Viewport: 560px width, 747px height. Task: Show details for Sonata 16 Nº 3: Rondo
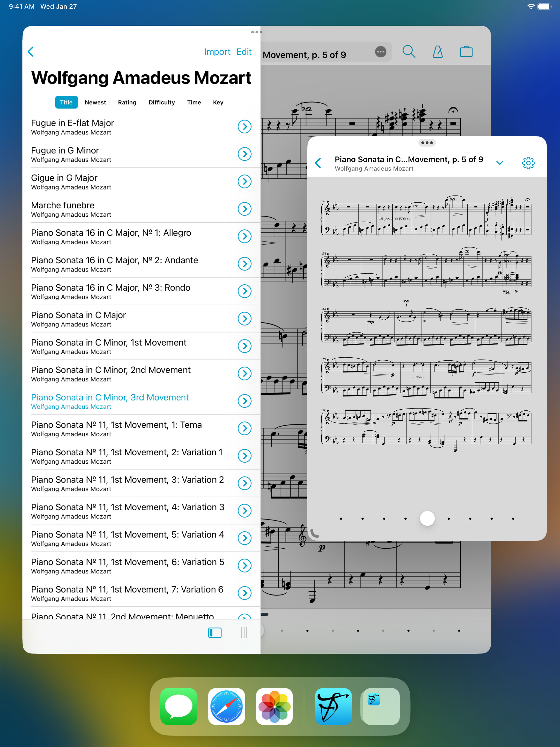click(244, 291)
